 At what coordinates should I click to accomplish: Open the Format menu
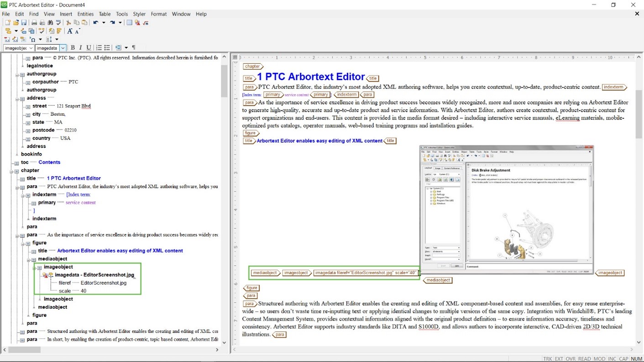[159, 14]
